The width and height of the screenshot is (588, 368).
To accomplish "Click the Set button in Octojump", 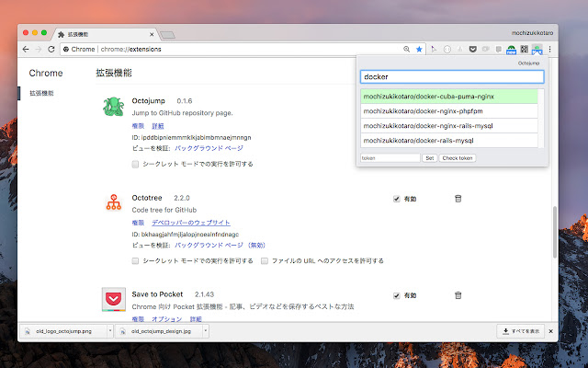I will [x=430, y=158].
